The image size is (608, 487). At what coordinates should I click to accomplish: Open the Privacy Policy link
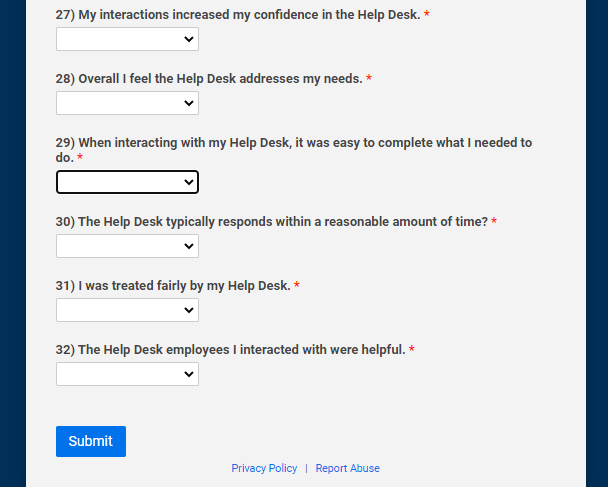[264, 468]
